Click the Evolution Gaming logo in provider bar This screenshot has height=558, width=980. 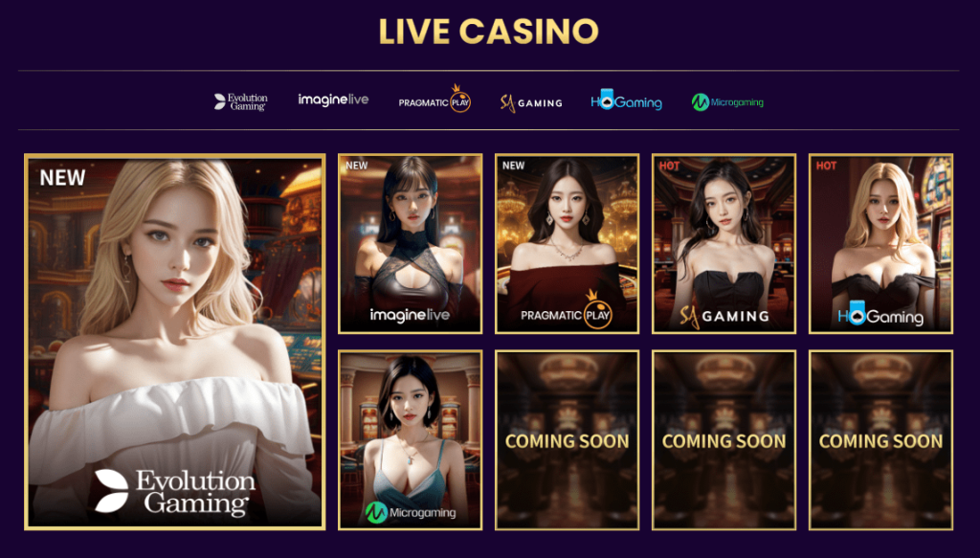pyautogui.click(x=240, y=101)
